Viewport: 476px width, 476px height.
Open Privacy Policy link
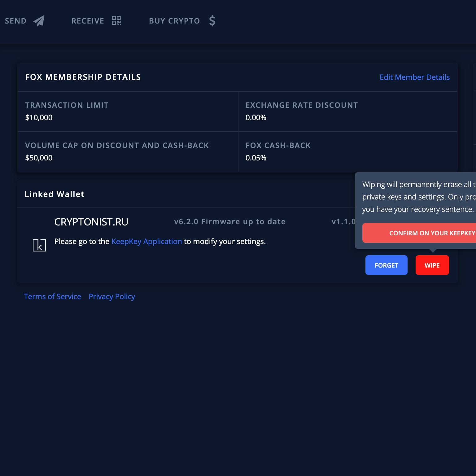click(112, 296)
